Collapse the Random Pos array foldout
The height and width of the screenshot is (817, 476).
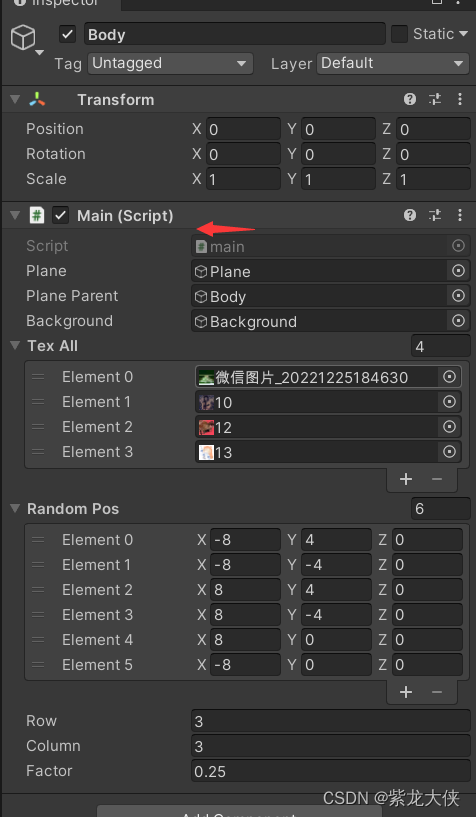16,509
